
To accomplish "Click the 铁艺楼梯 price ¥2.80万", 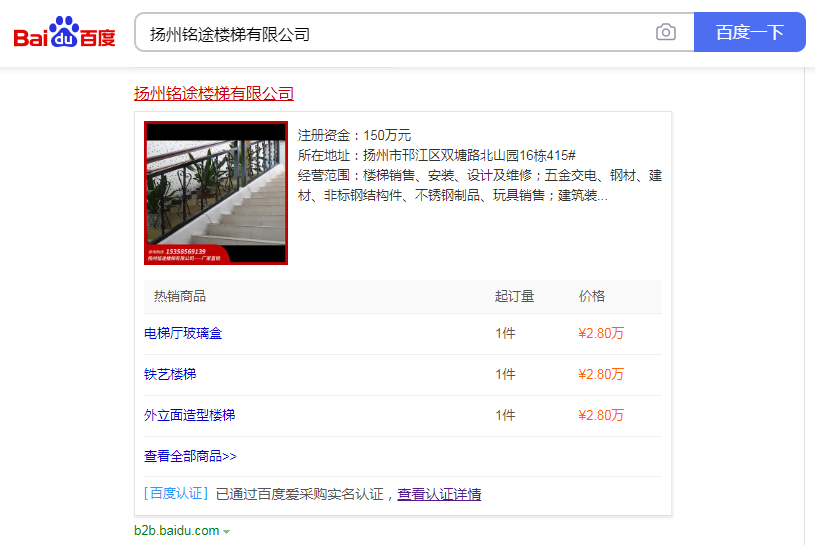I will (x=601, y=374).
